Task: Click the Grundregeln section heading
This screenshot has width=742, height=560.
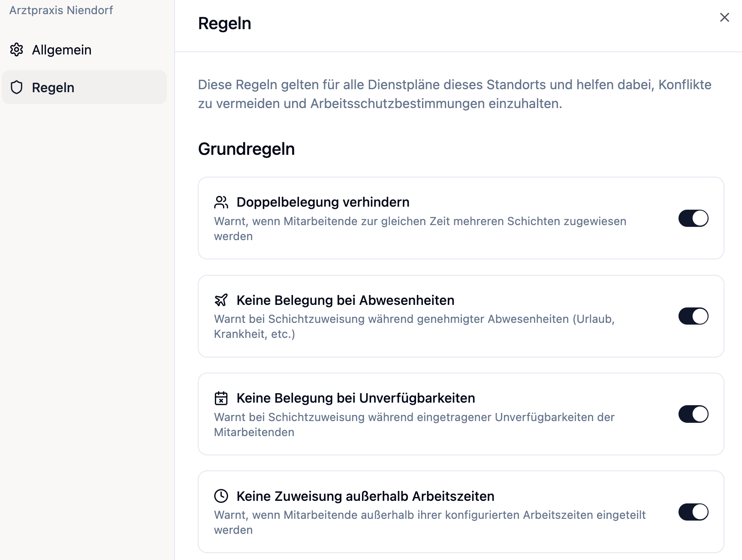Action: click(246, 149)
